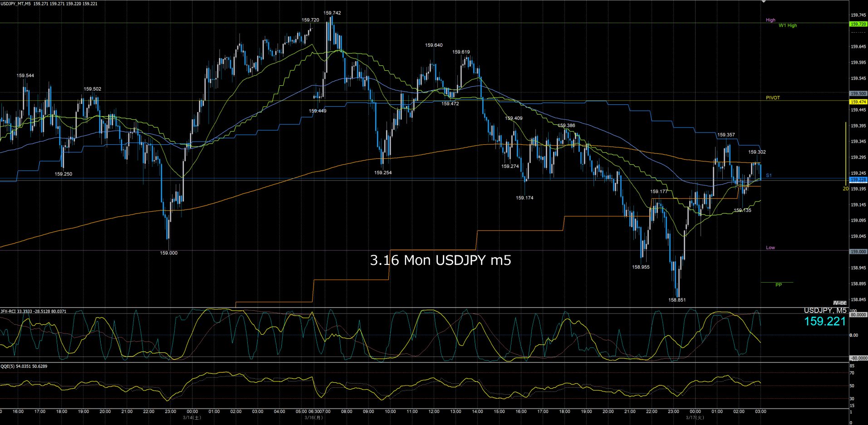This screenshot has height=425, width=868.
Task: Click the green PP label
Action: tap(779, 285)
